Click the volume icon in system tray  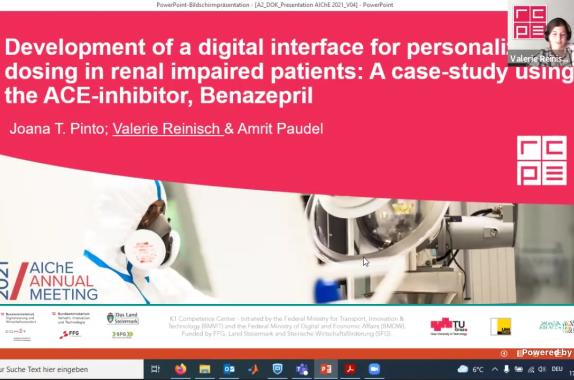[542, 369]
